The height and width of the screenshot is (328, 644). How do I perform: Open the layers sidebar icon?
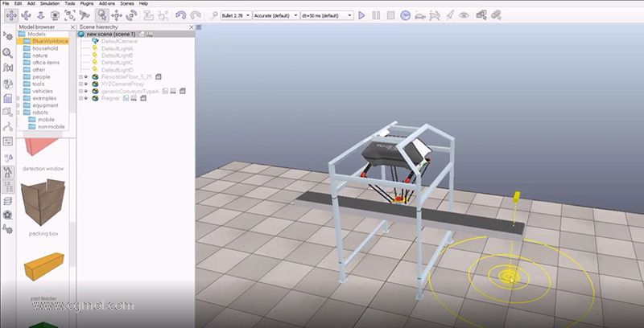[x=7, y=202]
